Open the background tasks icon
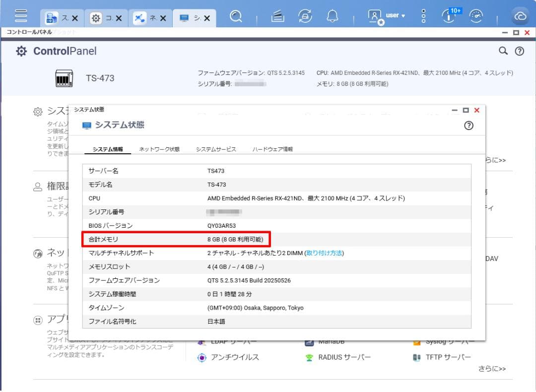Image resolution: width=536 pixels, height=392 pixels. (278, 17)
